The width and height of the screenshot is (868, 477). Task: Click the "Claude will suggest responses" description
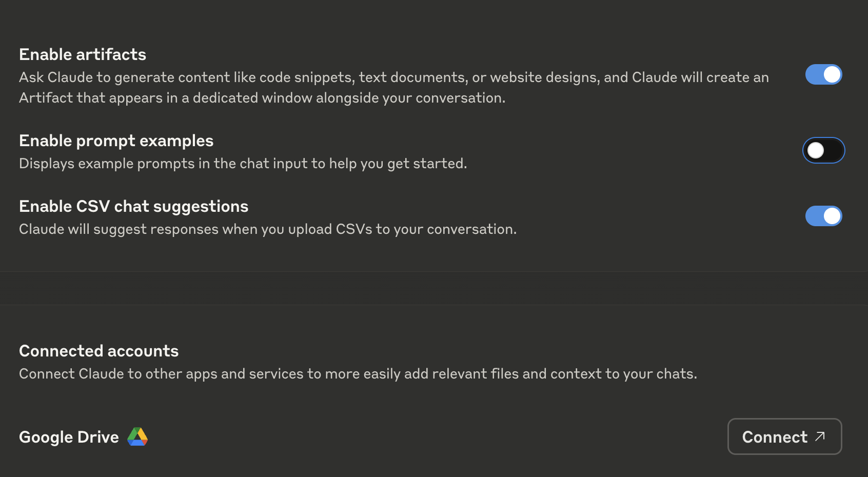(267, 229)
